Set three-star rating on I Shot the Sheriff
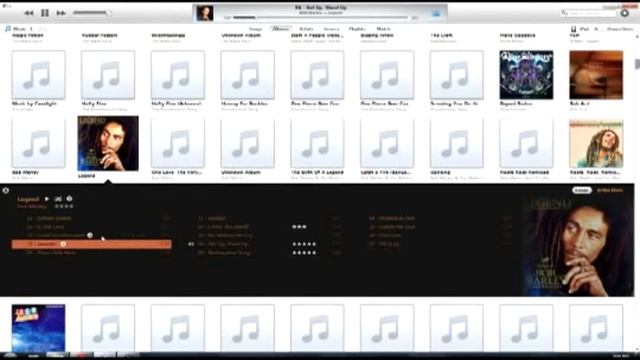This screenshot has width=640, height=360. pyautogui.click(x=299, y=227)
